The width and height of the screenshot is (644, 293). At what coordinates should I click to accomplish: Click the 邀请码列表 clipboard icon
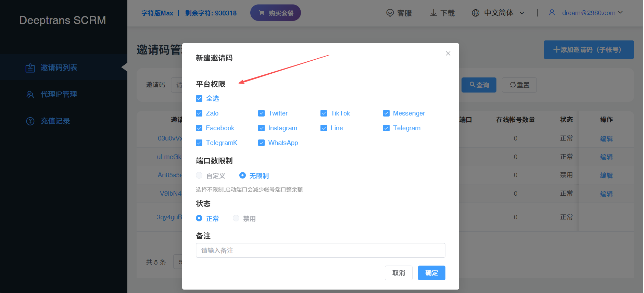30,68
